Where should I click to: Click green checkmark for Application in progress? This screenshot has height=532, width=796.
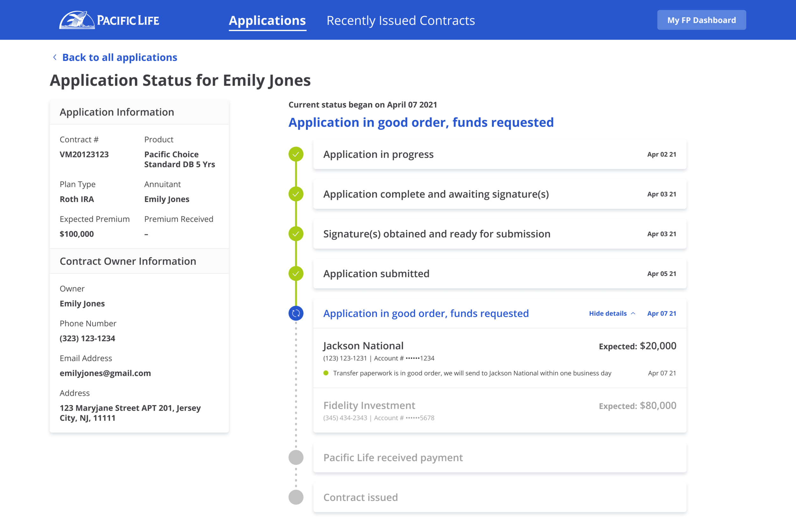pos(296,154)
